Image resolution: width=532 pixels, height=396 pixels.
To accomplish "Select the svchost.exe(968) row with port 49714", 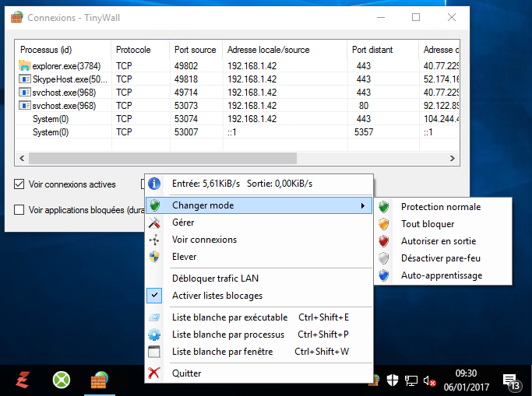I will (x=238, y=92).
